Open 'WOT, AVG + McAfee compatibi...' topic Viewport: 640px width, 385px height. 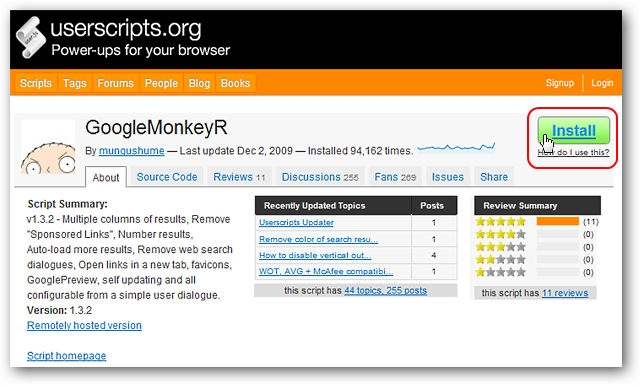click(326, 271)
